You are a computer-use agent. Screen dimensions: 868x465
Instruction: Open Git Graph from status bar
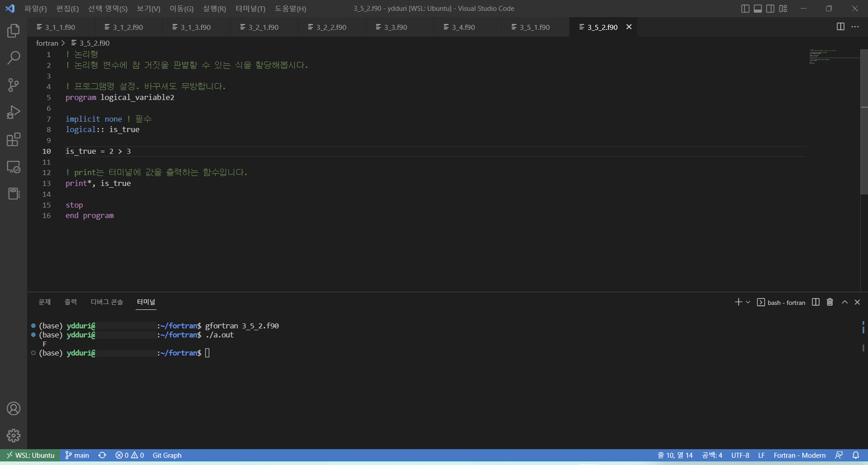167,455
